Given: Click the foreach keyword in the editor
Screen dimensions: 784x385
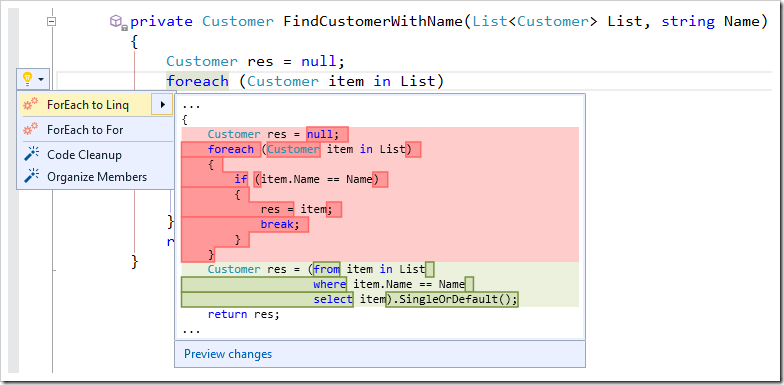Looking at the screenshot, I should (x=198, y=81).
